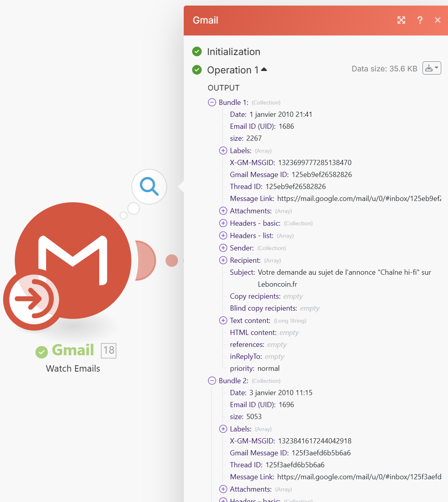Viewport: 448px width, 502px height.
Task: Expand the Sender collection
Action: (223, 248)
